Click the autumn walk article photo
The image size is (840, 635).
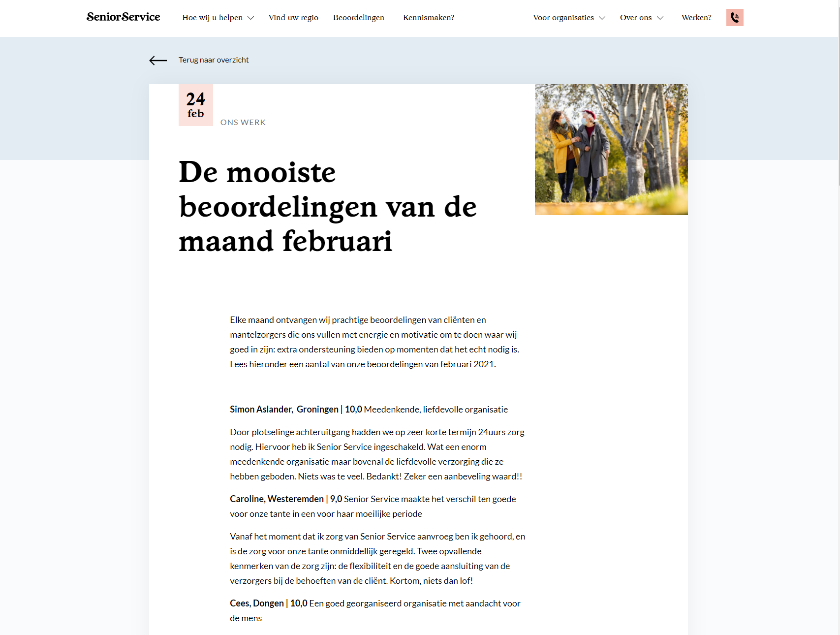(x=611, y=150)
